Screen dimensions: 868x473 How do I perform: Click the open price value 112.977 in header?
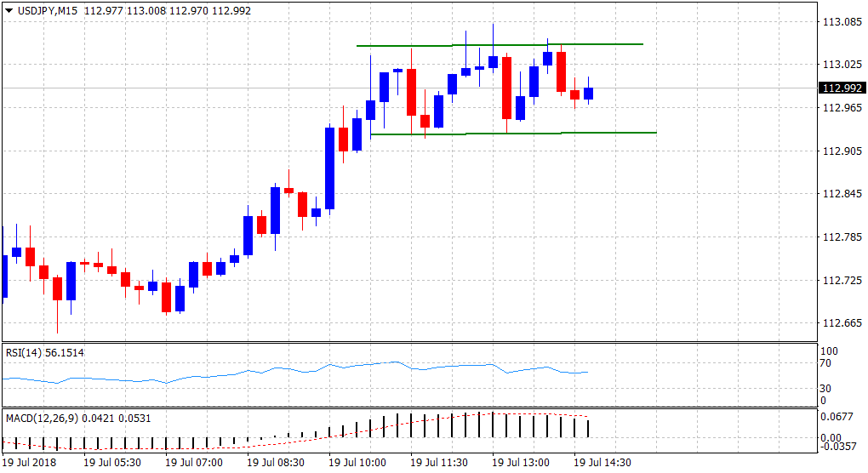click(104, 10)
